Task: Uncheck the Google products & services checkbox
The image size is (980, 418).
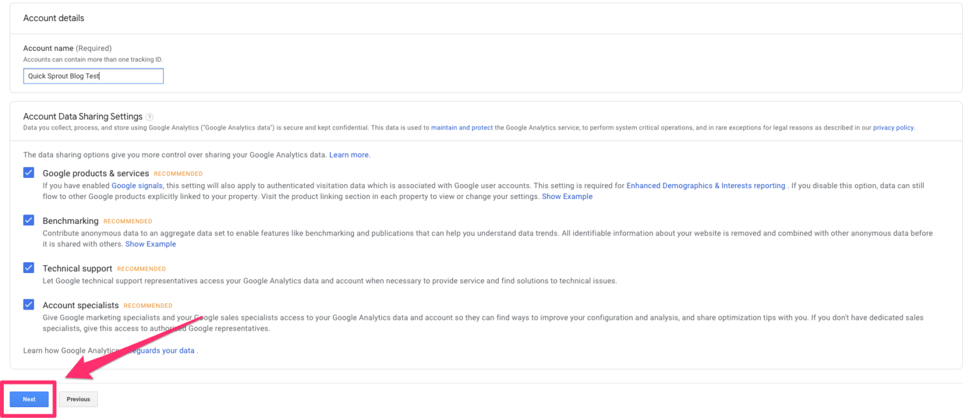Action: tap(29, 173)
